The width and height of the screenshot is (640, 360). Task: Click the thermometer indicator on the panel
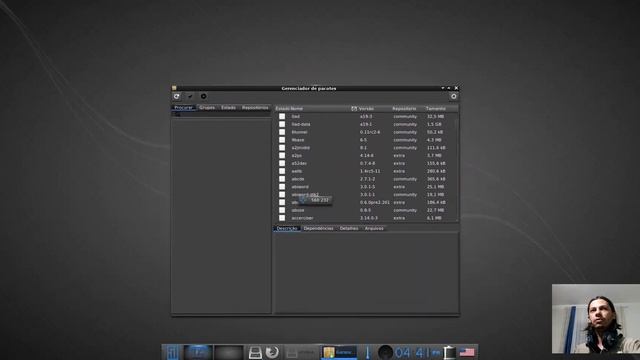[x=367, y=352]
